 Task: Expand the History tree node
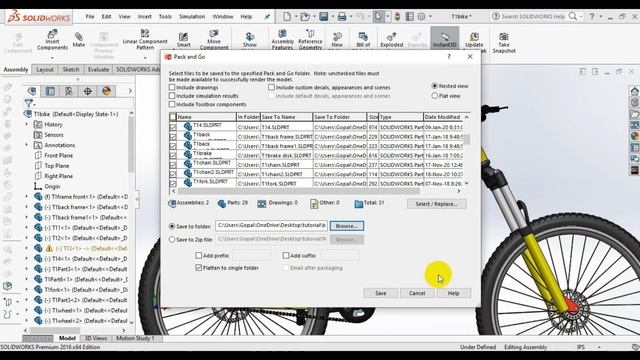(x=27, y=124)
